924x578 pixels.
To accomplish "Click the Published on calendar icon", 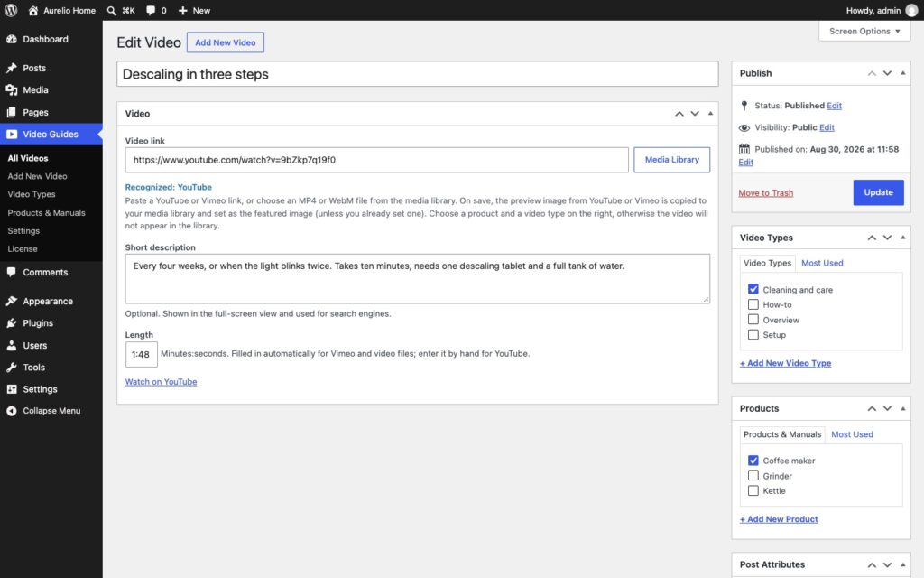I will point(744,149).
